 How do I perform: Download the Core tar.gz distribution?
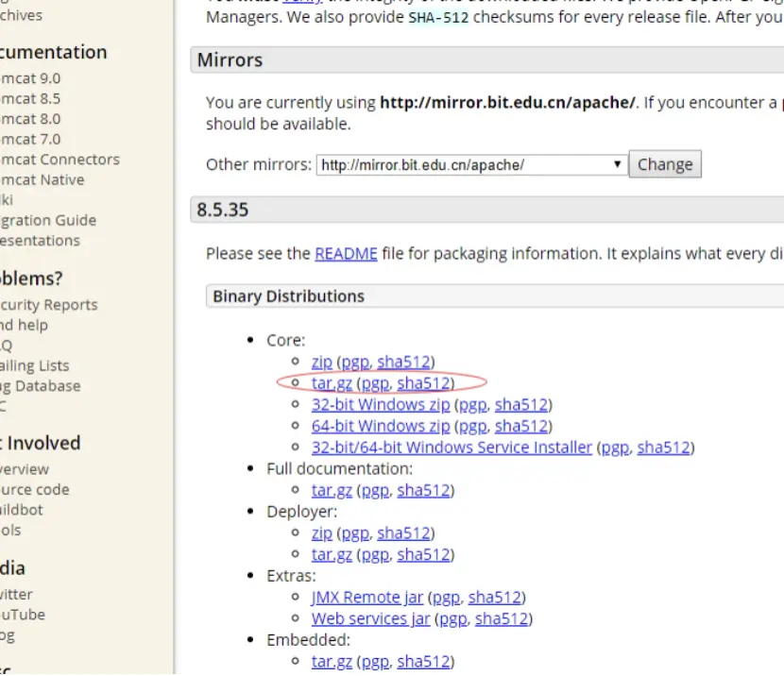pos(332,383)
